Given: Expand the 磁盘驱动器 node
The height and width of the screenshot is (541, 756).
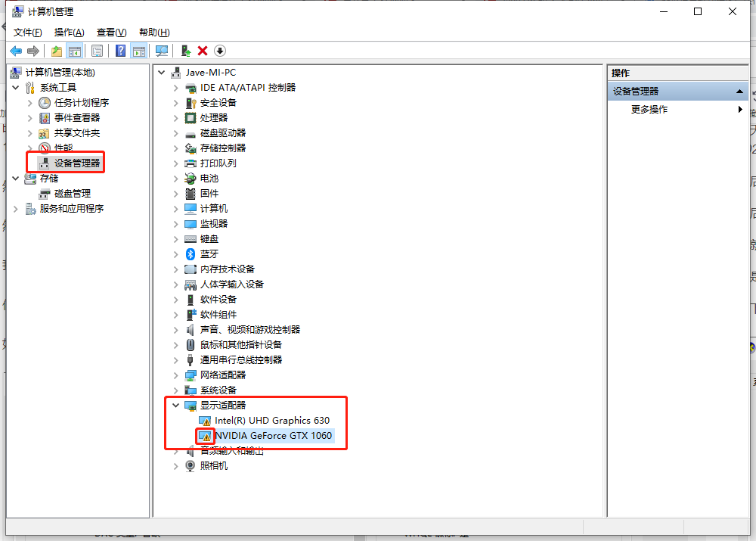Looking at the screenshot, I should pyautogui.click(x=175, y=133).
